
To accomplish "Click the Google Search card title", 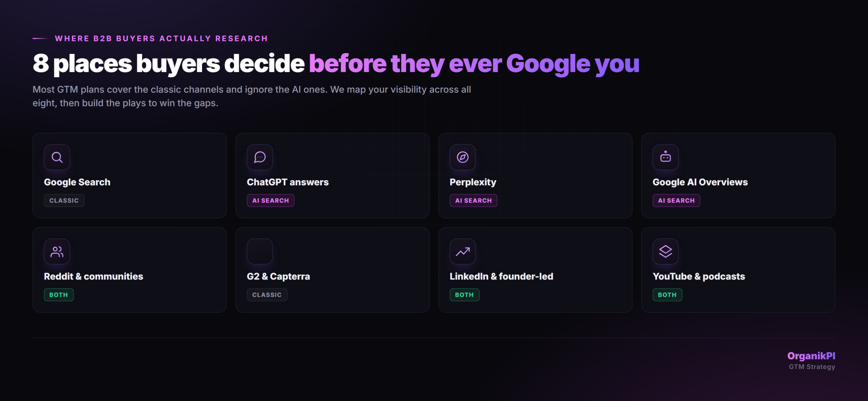I will [x=77, y=182].
